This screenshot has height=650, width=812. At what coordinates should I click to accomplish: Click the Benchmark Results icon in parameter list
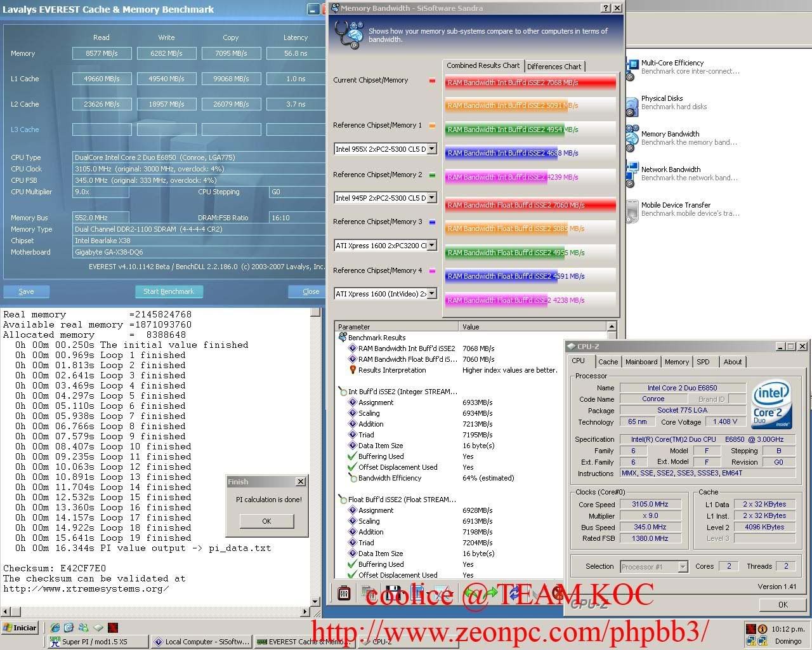pyautogui.click(x=343, y=337)
